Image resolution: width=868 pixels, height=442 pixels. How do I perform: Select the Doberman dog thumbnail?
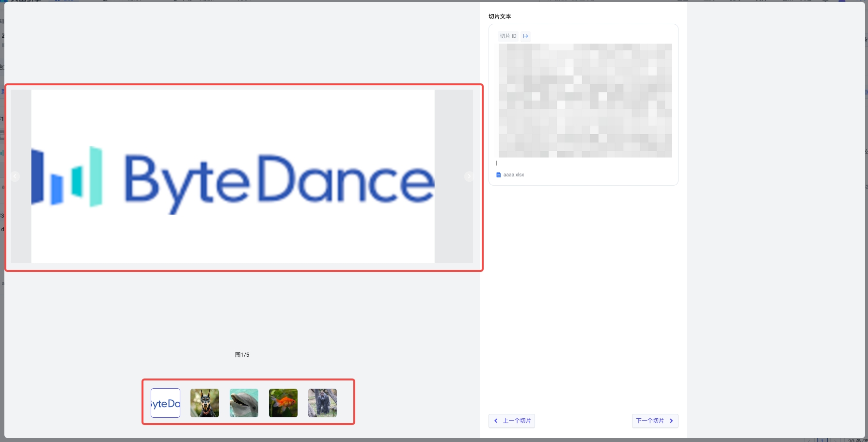pos(205,403)
